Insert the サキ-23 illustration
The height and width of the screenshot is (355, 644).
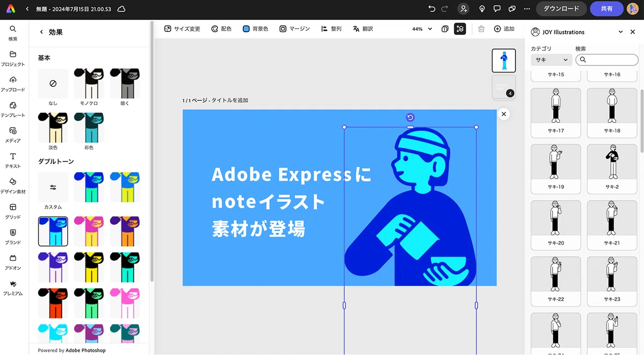[x=612, y=282]
